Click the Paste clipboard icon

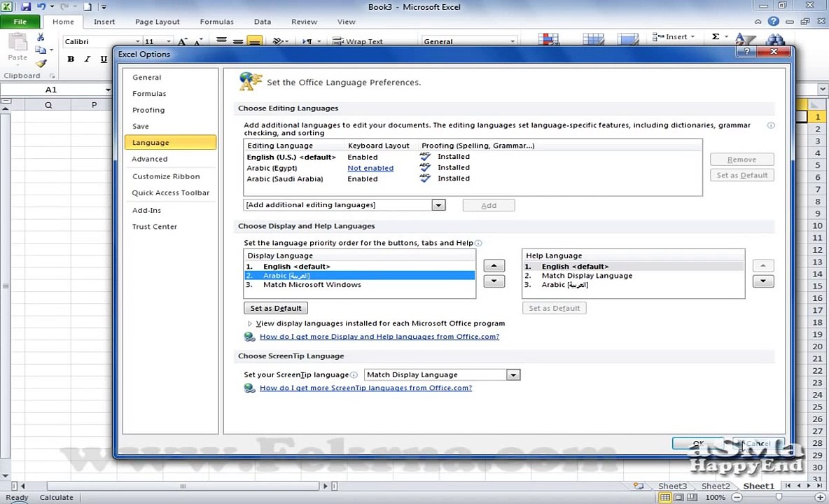click(18, 42)
